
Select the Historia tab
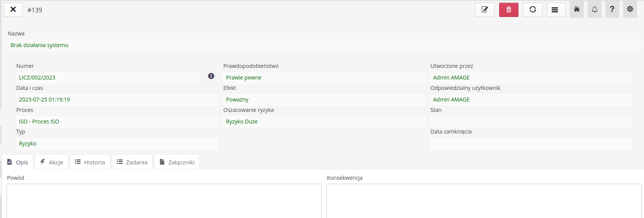click(90, 162)
